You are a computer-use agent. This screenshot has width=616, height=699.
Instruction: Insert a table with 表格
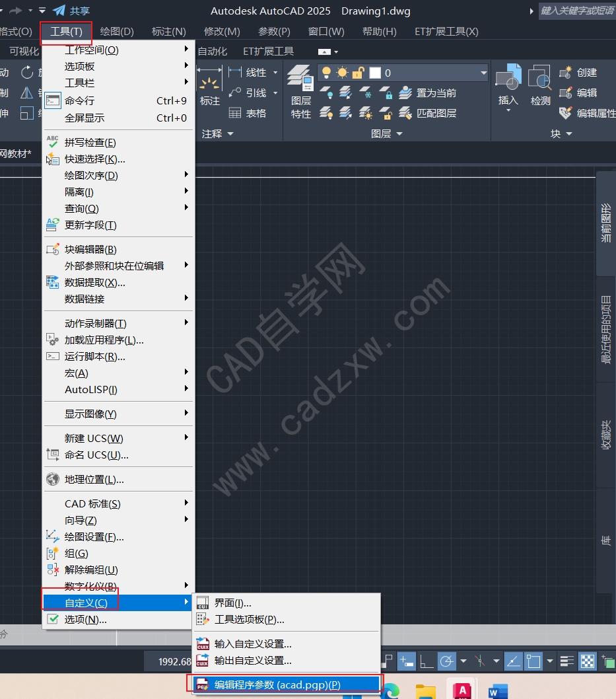click(248, 113)
